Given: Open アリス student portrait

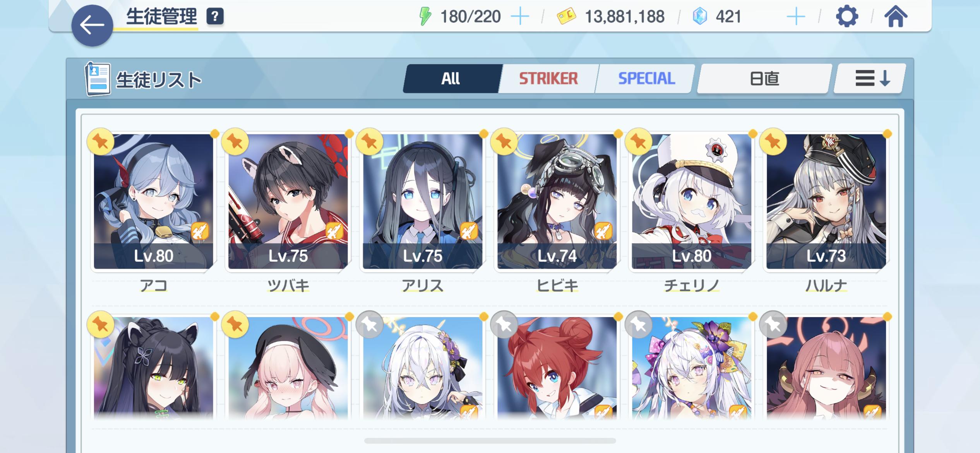Looking at the screenshot, I should pos(423,201).
